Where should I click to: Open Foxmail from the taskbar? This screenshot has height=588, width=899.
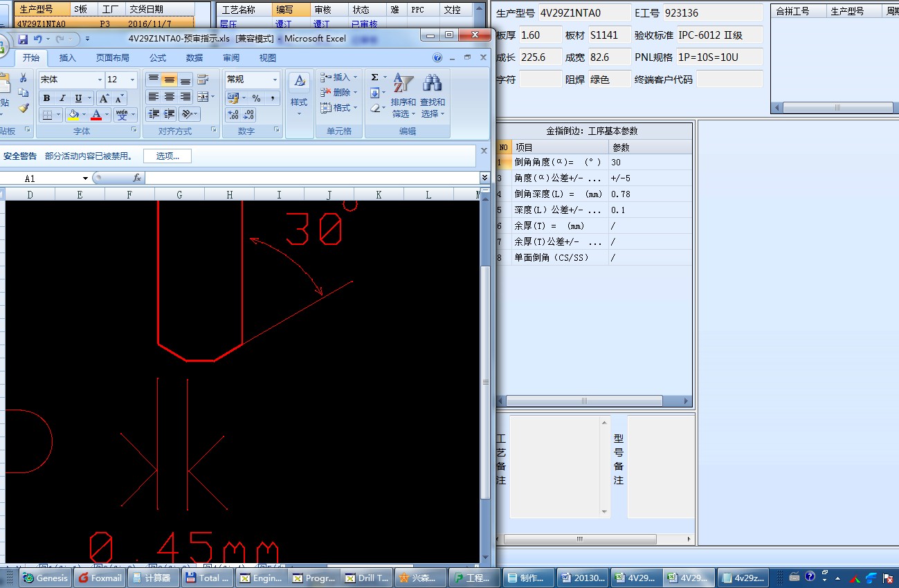[x=100, y=578]
